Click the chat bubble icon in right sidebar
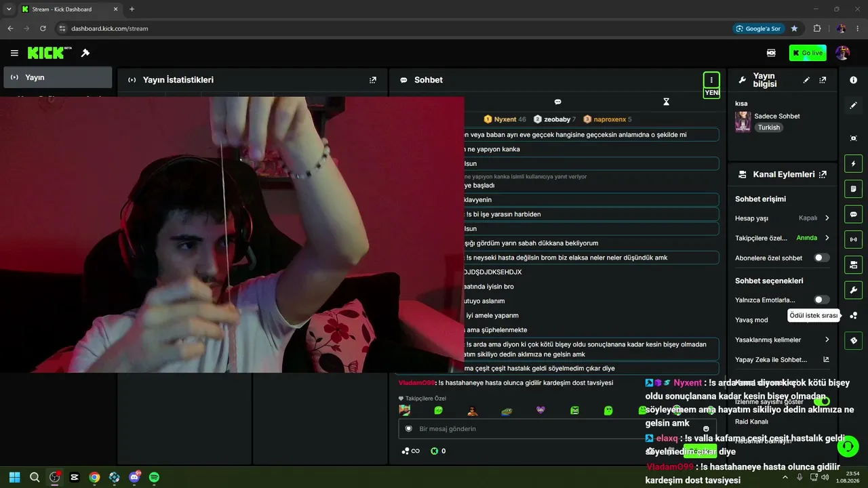The height and width of the screenshot is (488, 868). 853,214
